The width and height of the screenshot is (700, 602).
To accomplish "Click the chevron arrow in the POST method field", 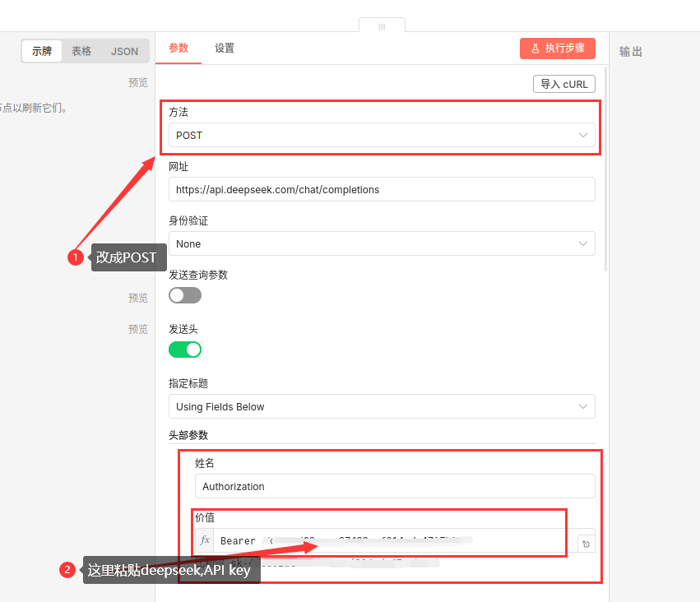I will tap(583, 135).
